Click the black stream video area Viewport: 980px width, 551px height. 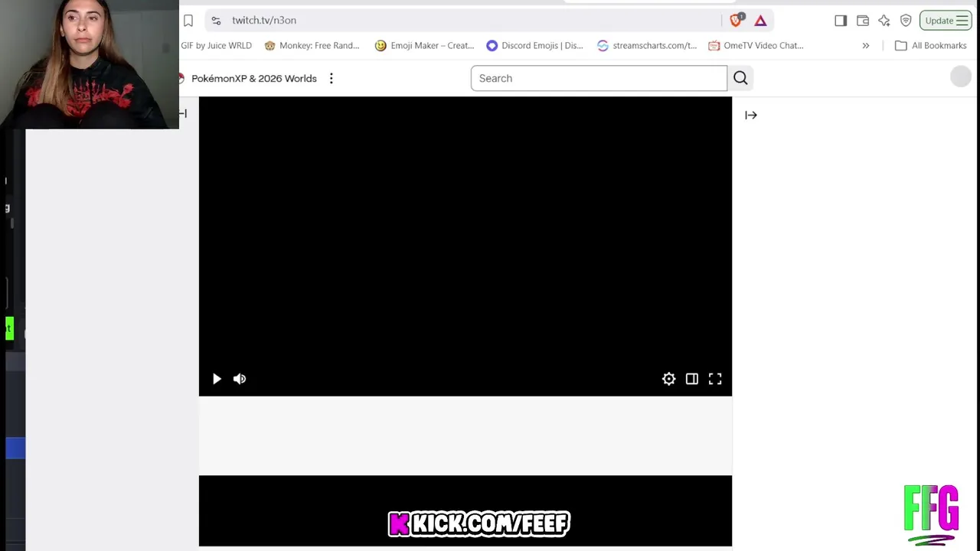tap(465, 246)
